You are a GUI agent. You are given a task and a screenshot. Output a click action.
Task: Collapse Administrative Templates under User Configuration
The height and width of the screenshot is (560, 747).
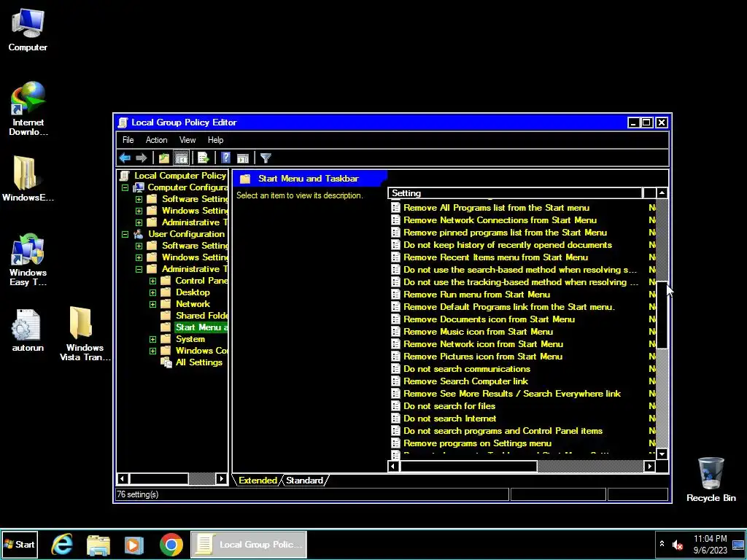tap(139, 270)
